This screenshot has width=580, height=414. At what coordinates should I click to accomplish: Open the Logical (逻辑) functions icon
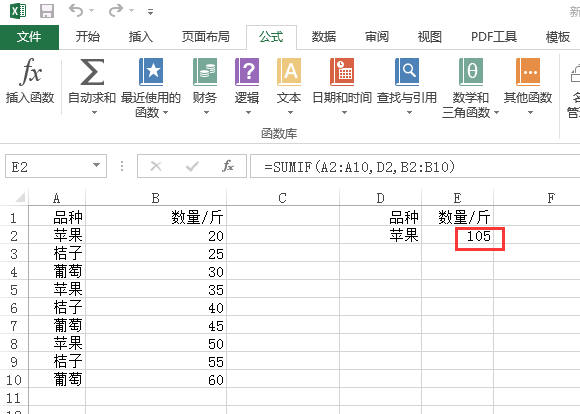tap(247, 72)
